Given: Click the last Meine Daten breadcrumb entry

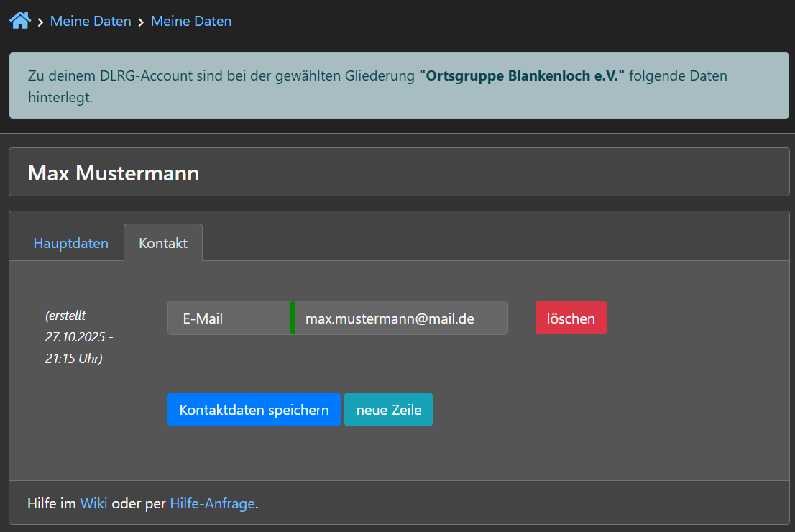Looking at the screenshot, I should (191, 22).
